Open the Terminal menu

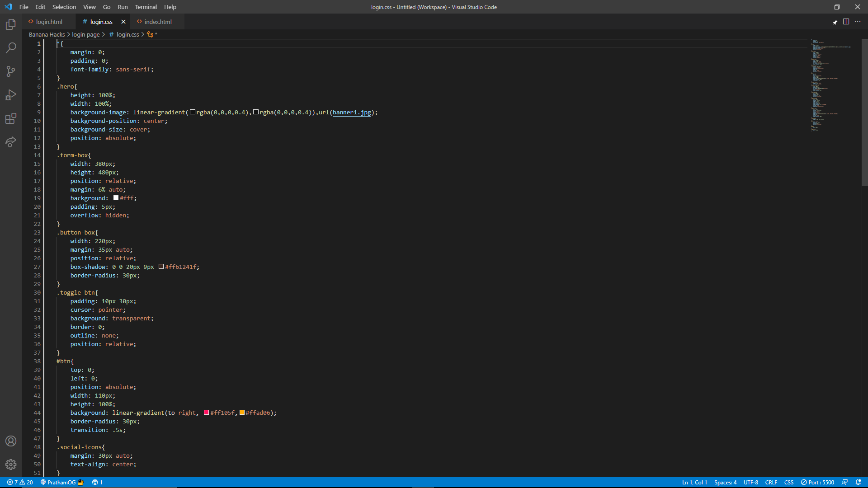click(146, 7)
